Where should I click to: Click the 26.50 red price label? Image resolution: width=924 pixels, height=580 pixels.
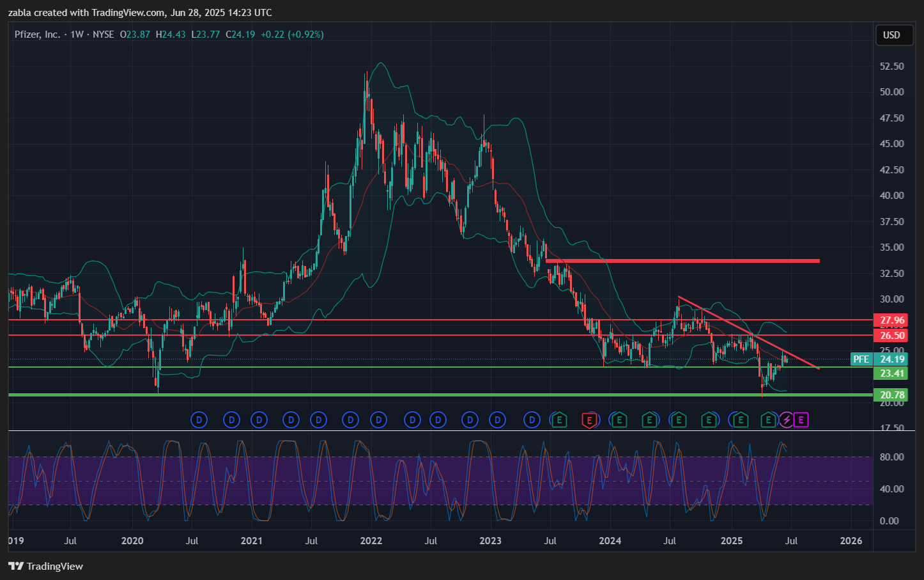pyautogui.click(x=892, y=336)
